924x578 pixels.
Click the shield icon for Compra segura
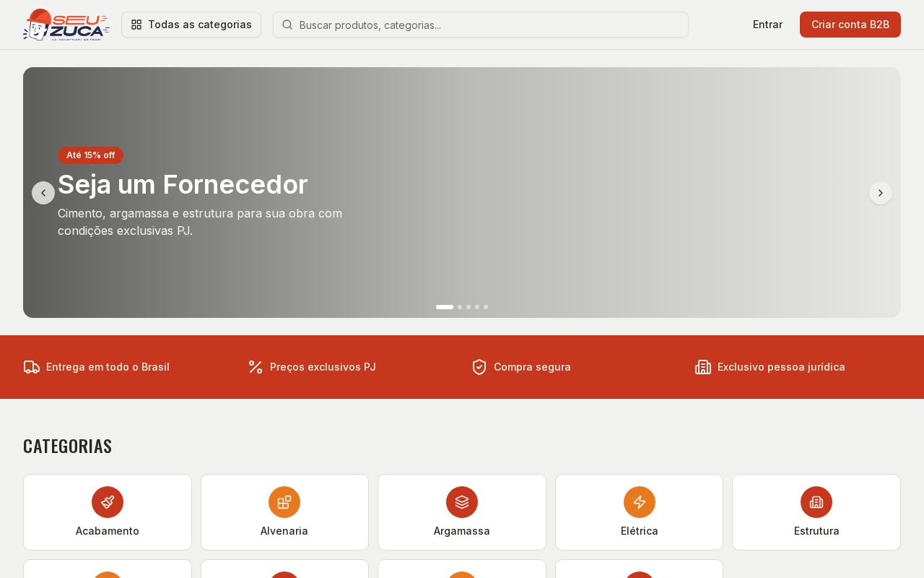479,367
